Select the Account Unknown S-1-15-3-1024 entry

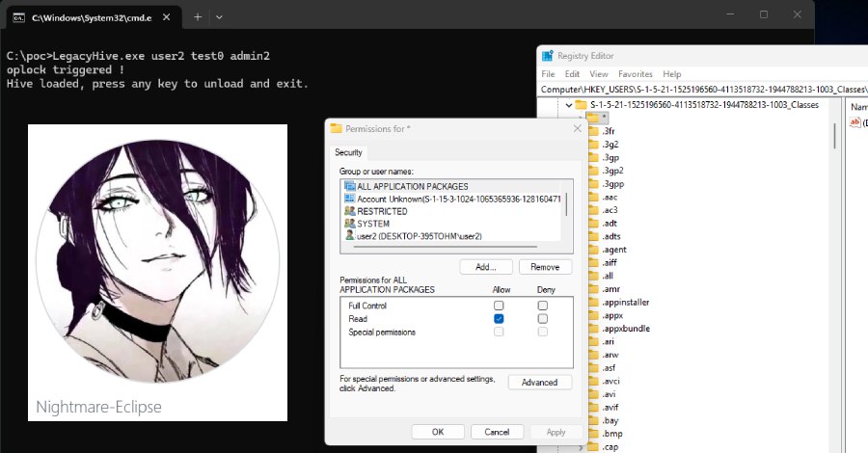pos(452,199)
